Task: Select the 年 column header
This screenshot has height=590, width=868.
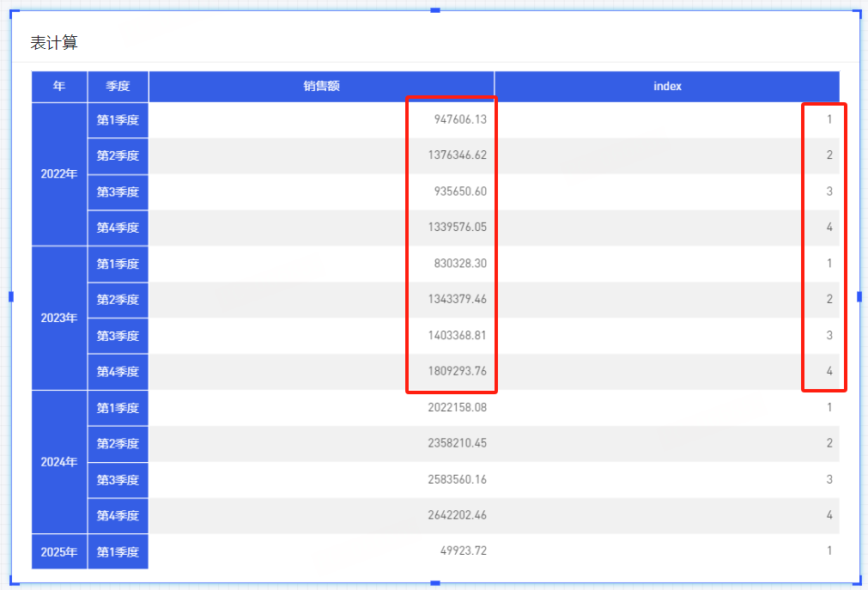Action: pos(59,86)
